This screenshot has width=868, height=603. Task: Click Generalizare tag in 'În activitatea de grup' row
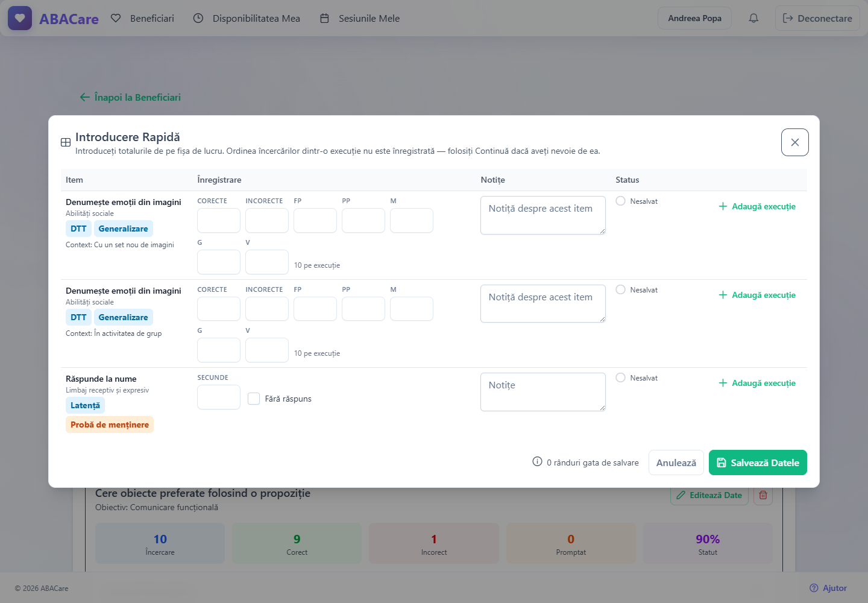[x=123, y=317]
